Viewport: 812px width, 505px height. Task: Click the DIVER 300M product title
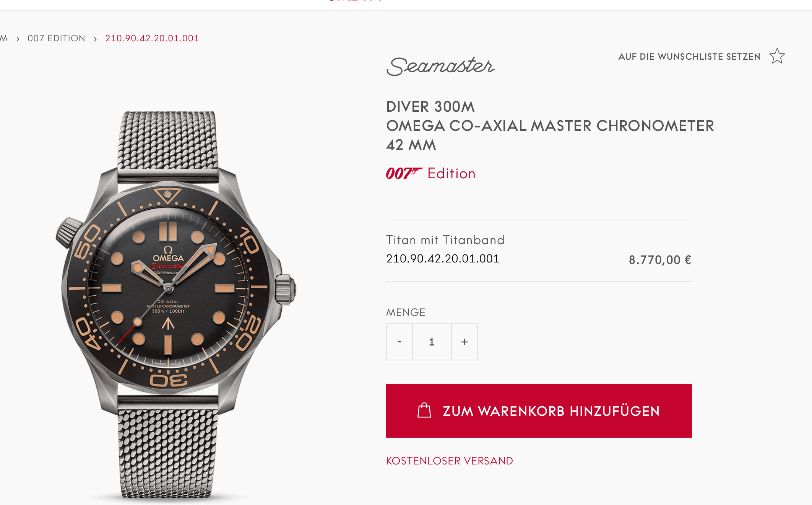point(430,107)
